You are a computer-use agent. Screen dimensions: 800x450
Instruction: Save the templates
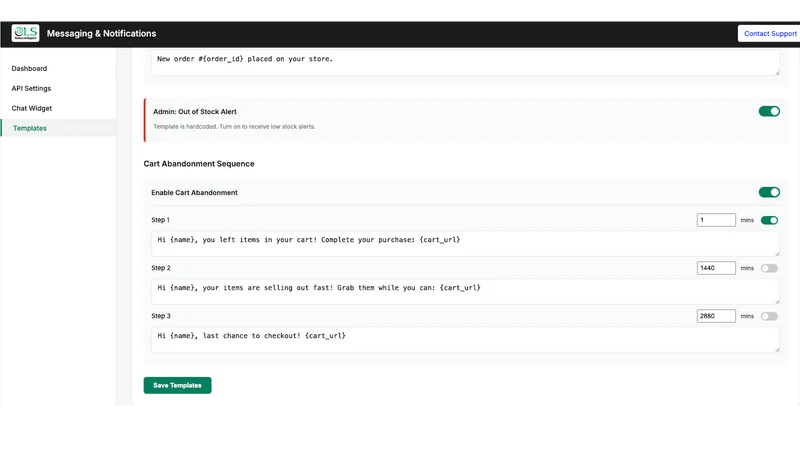(x=177, y=385)
